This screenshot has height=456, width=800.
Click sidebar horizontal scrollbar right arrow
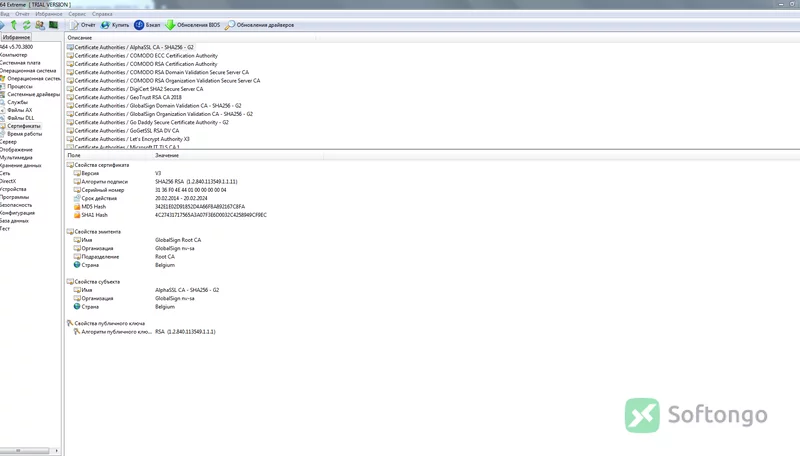(56, 450)
